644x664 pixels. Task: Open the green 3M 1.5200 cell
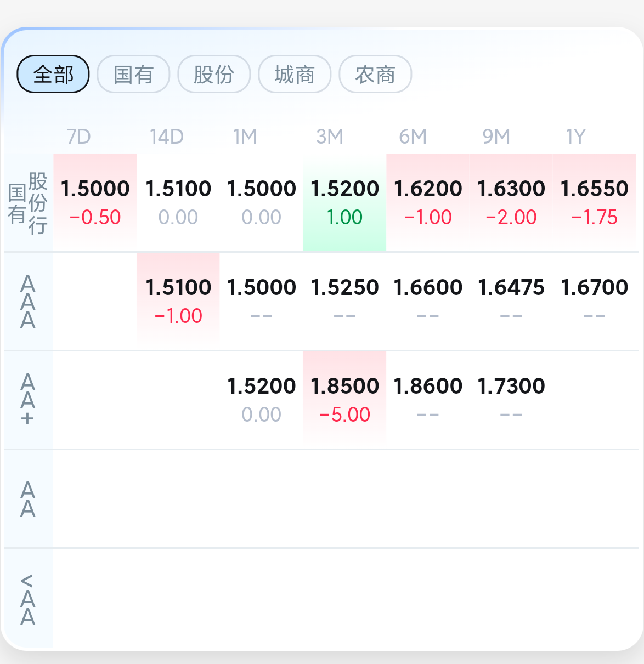[x=344, y=202]
